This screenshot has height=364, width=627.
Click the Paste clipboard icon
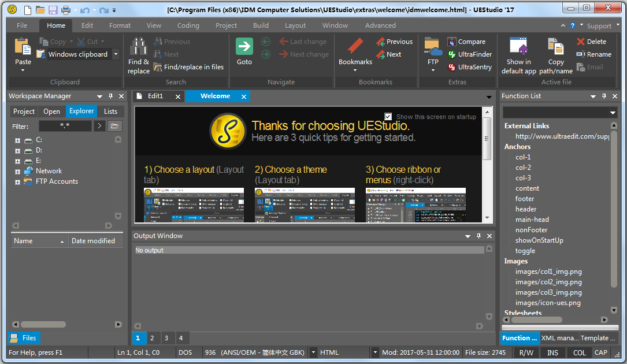(23, 46)
